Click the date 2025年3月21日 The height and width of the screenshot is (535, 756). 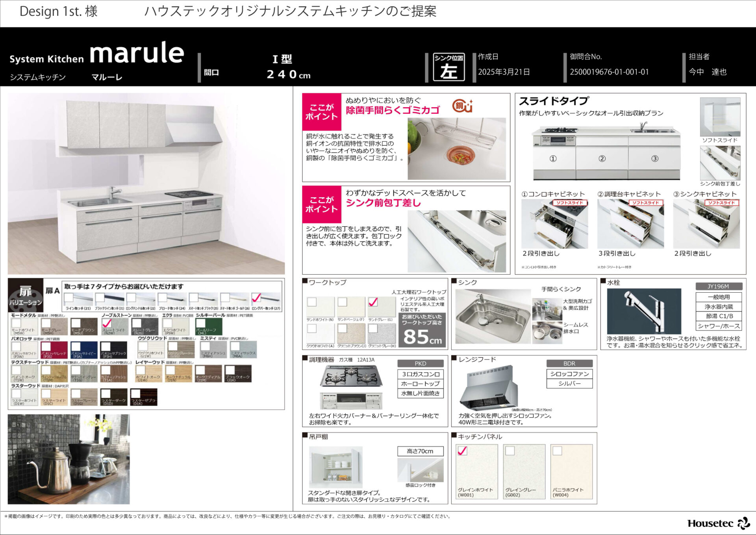click(504, 72)
